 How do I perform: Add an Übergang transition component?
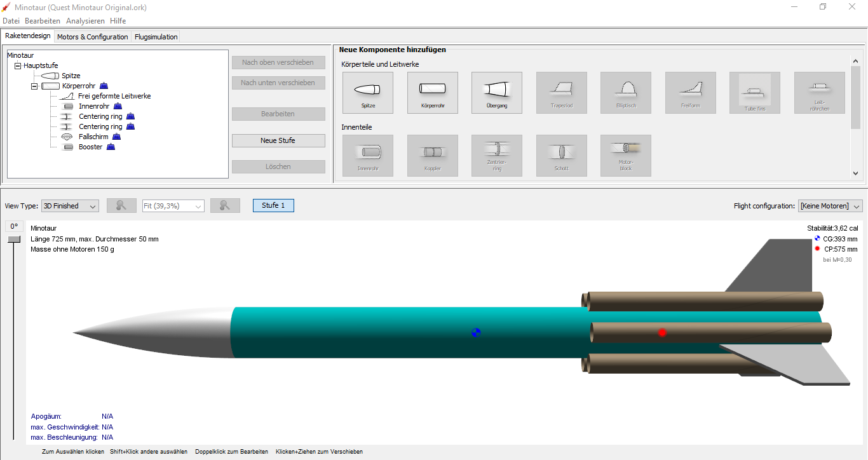tap(496, 92)
